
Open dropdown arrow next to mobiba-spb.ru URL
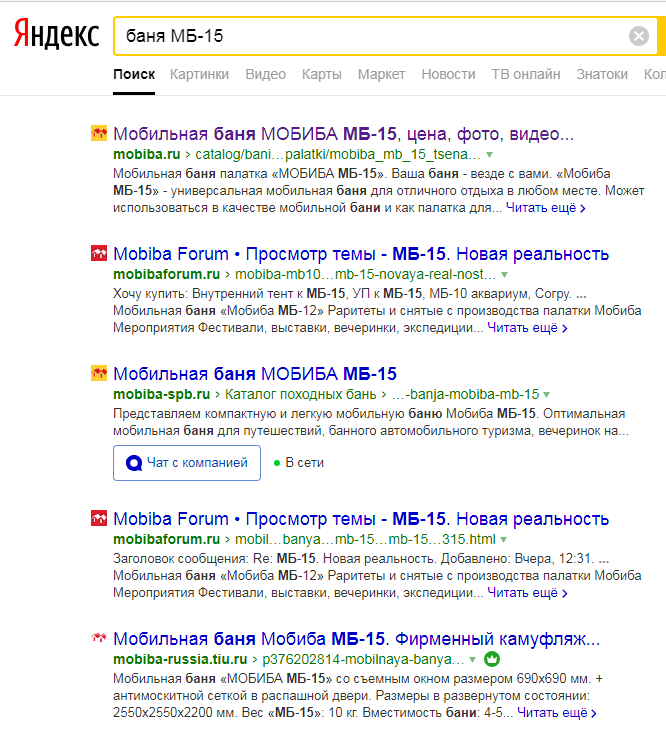547,395
